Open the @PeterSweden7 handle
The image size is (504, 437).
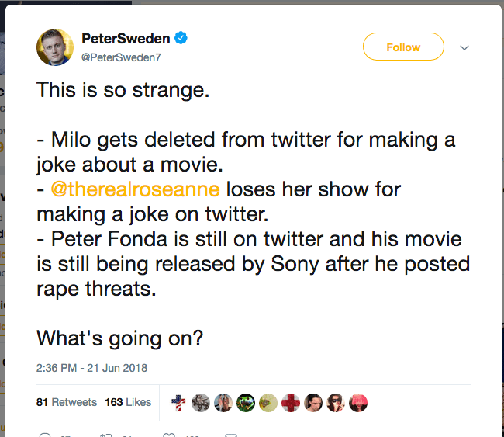tap(120, 57)
